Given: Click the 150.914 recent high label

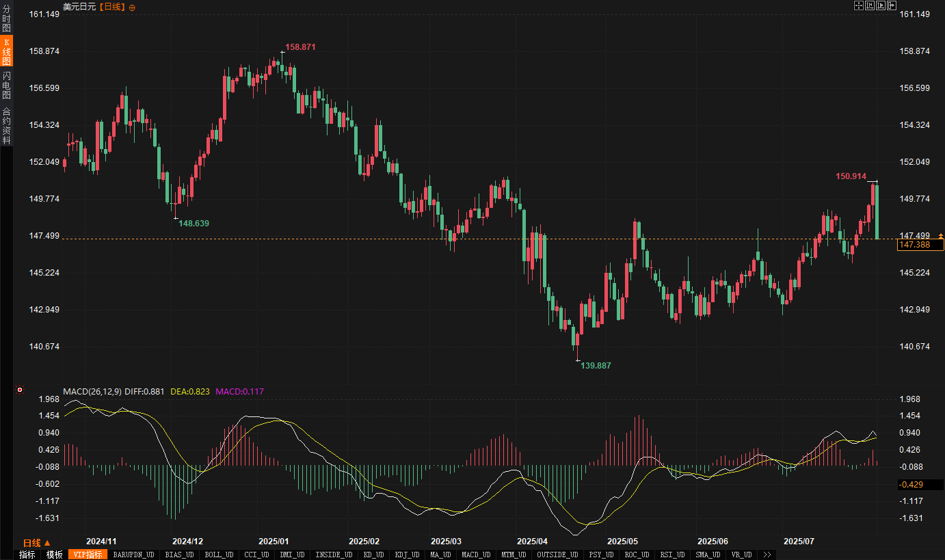Looking at the screenshot, I should (x=851, y=176).
